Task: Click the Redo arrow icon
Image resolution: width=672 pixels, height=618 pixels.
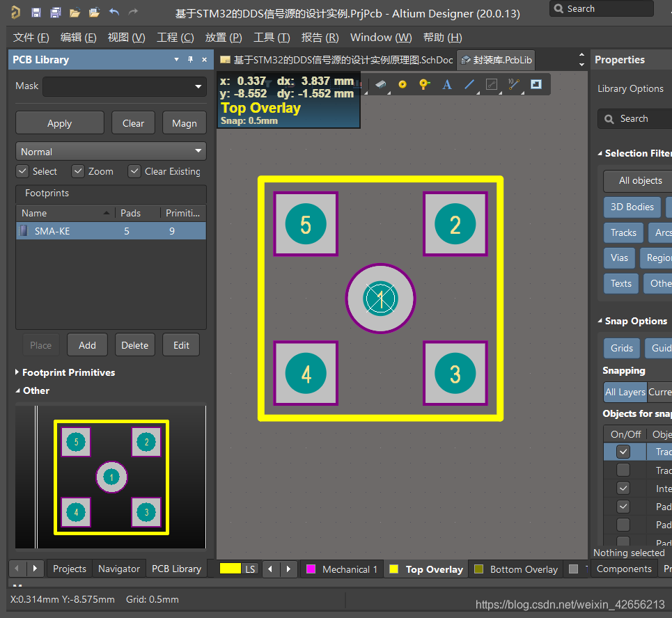Action: click(133, 12)
